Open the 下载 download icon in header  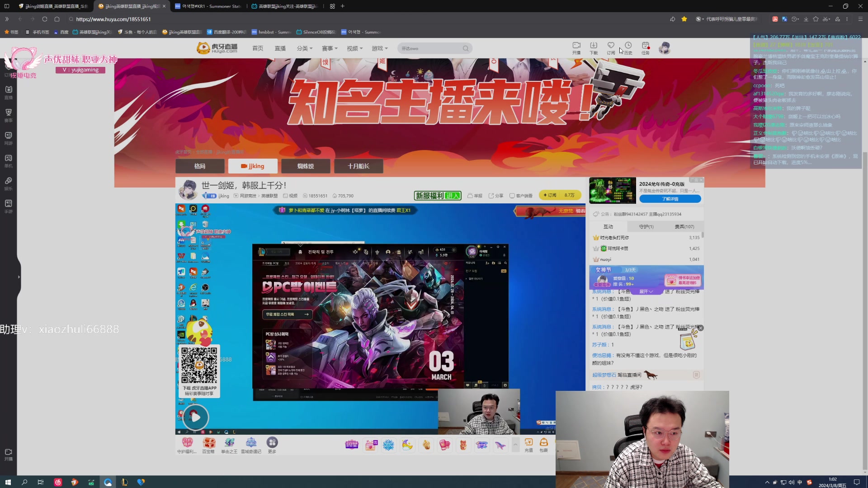coord(594,48)
